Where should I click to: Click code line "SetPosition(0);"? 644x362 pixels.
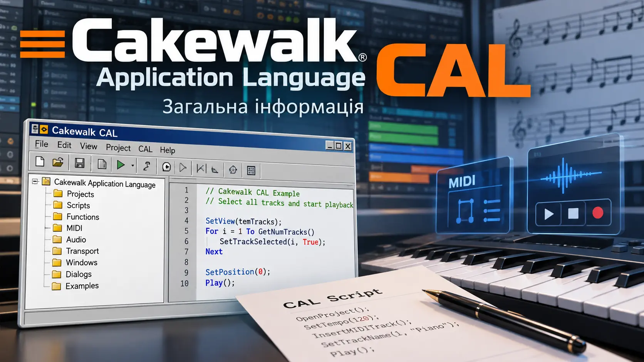238,272
